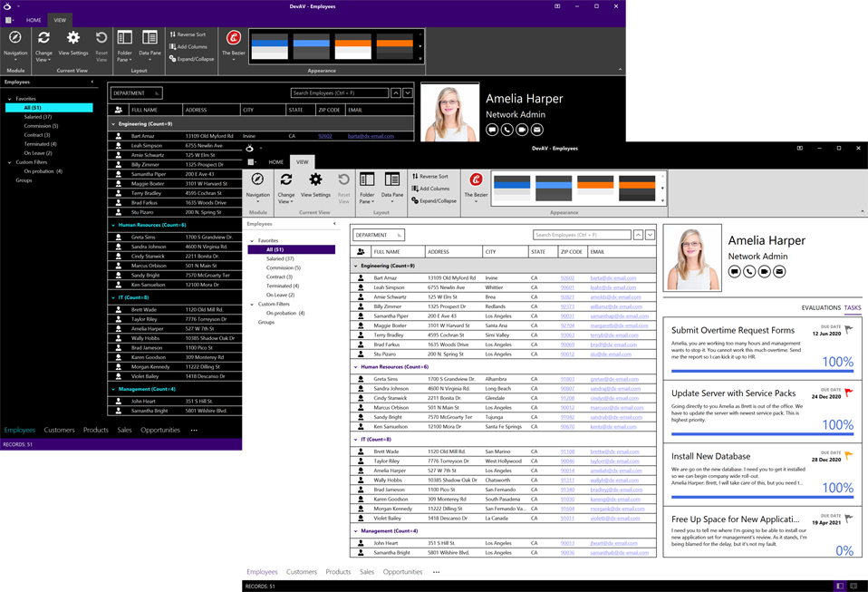
Task: Switch to HOME tab in front light window
Action: tap(275, 161)
